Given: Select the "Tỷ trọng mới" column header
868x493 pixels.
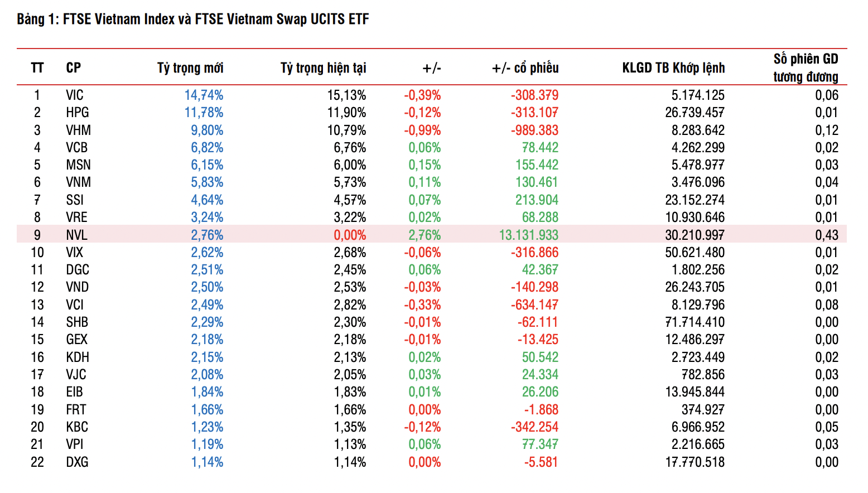Looking at the screenshot, I should point(190,68).
